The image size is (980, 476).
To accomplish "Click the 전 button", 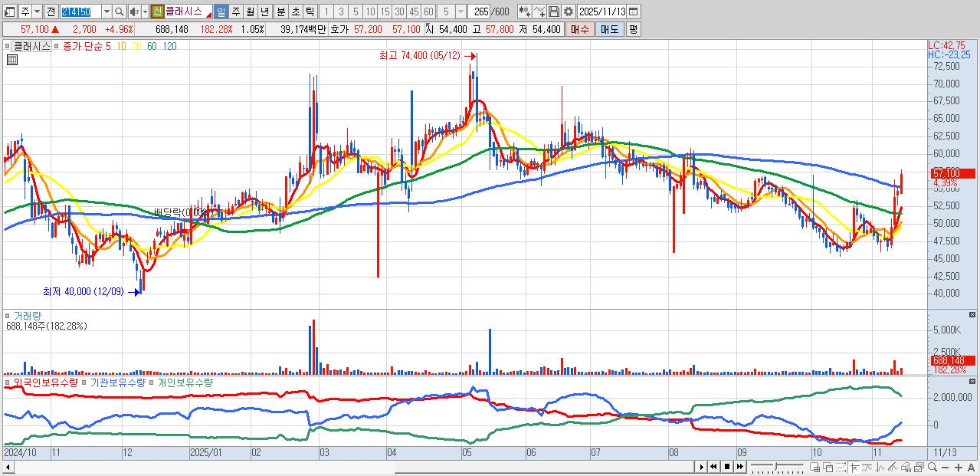I will click(51, 11).
